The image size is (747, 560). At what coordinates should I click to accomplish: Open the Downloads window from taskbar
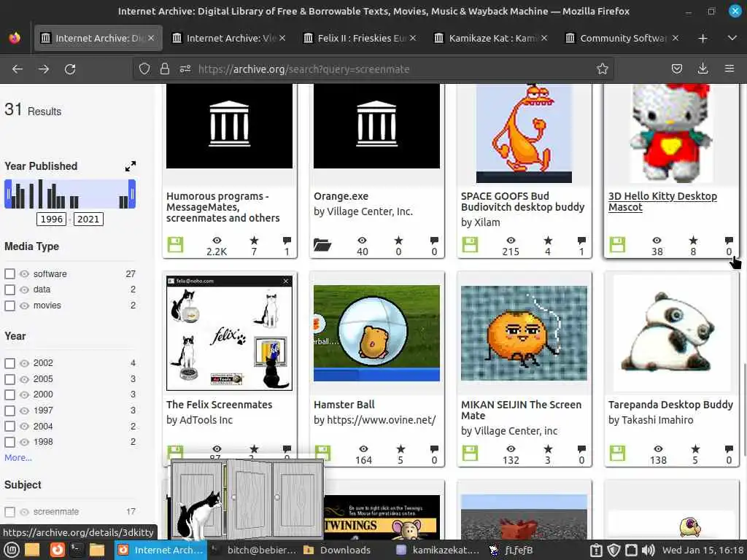tap(337, 550)
